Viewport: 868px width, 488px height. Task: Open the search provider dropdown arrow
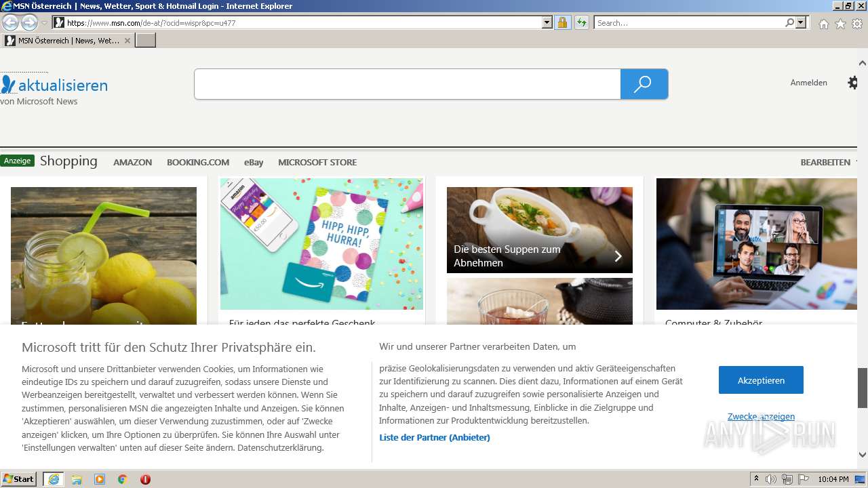[x=802, y=23]
